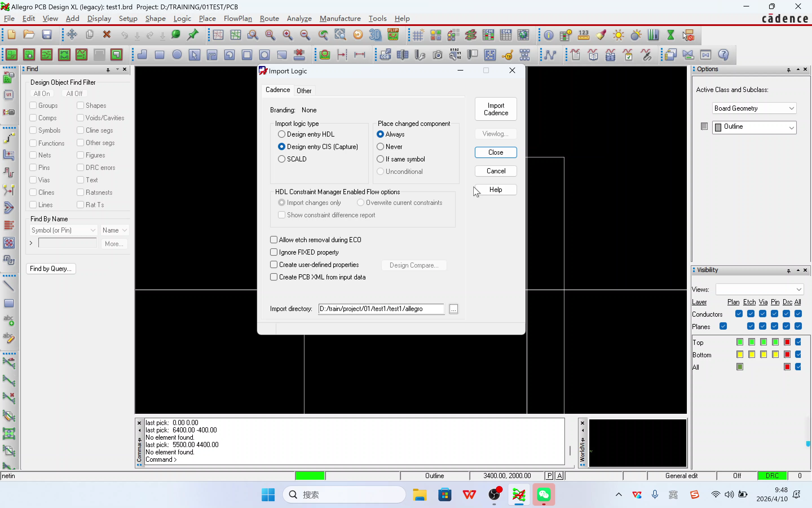Click the 123 ruler Measure icon
The height and width of the screenshot is (508, 812).
point(584,35)
